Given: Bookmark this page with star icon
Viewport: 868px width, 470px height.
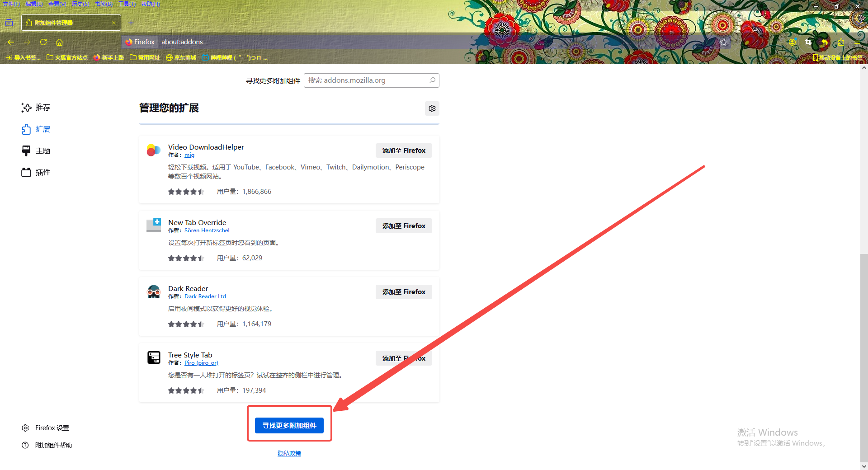Looking at the screenshot, I should pos(724,42).
